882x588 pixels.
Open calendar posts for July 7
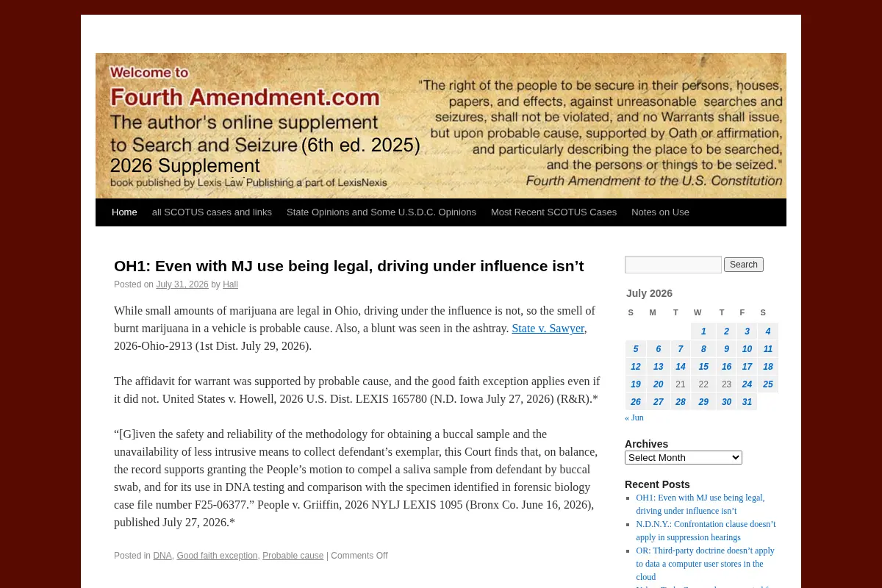pyautogui.click(x=681, y=349)
